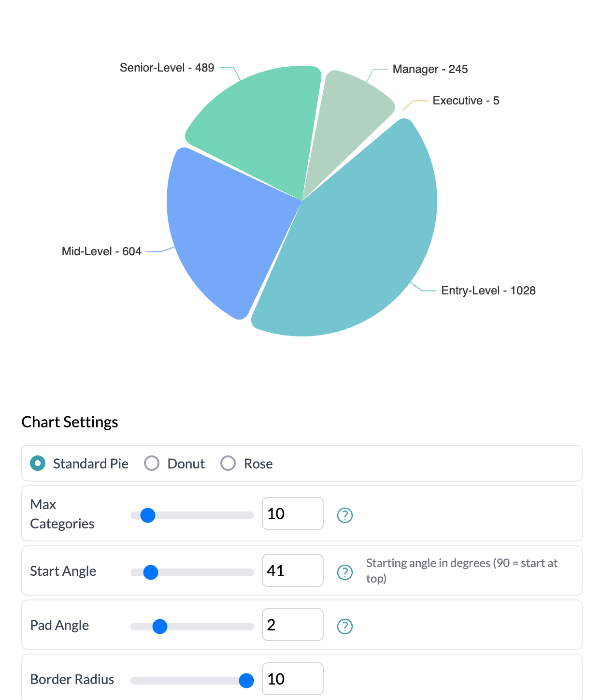Screen dimensions: 601x700
Task: Edit the Border Radius value field
Action: [292, 679]
